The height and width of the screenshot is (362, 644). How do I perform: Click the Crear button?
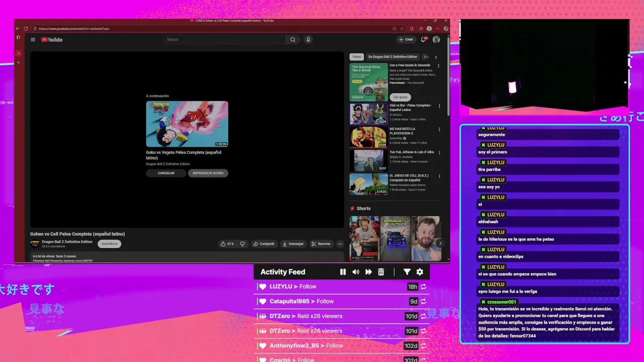pos(406,39)
